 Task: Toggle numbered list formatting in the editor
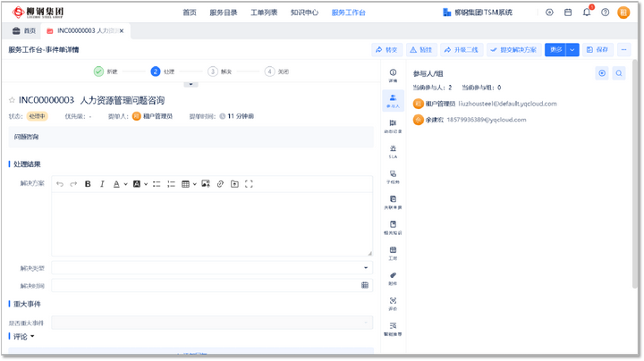click(170, 184)
